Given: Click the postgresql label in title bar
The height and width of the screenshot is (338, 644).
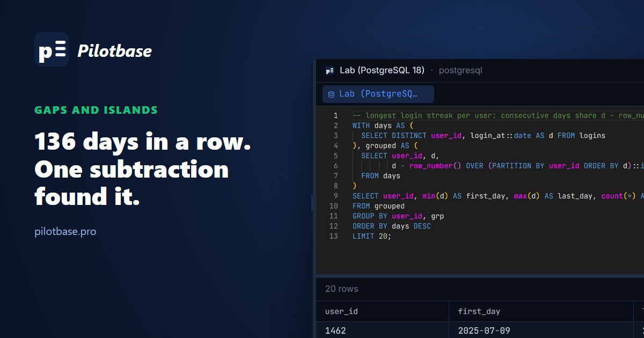Looking at the screenshot, I should (x=460, y=70).
